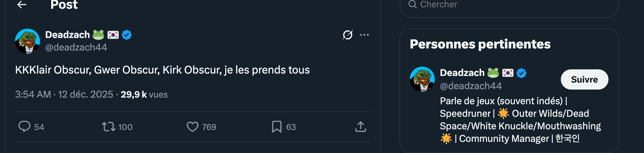Screen dimensions: 644x153
Task: Click the verified badge in Personnes pertinentes
Action: click(x=521, y=73)
